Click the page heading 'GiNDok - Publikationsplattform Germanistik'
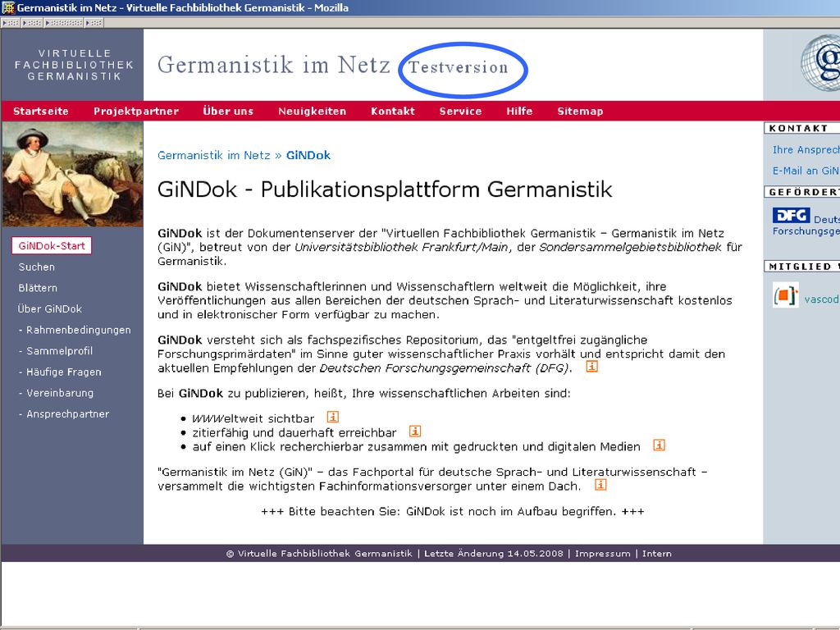Viewport: 840px width, 630px height. 385,189
